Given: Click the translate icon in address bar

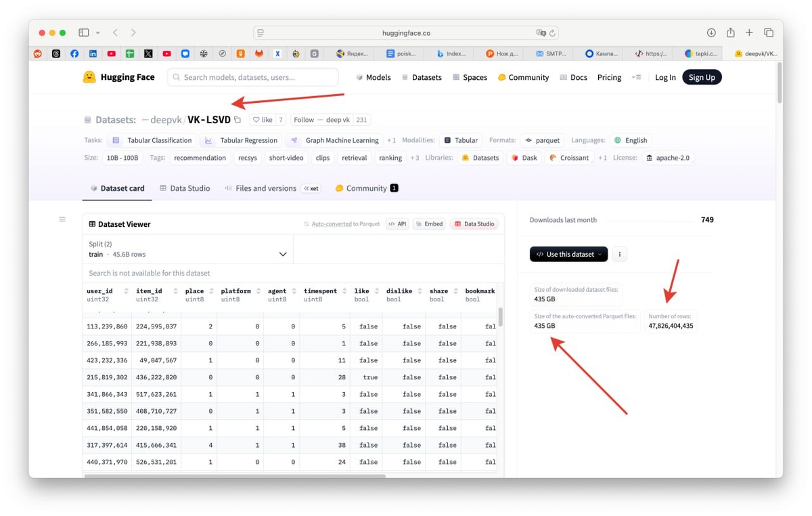Looking at the screenshot, I should tap(541, 33).
